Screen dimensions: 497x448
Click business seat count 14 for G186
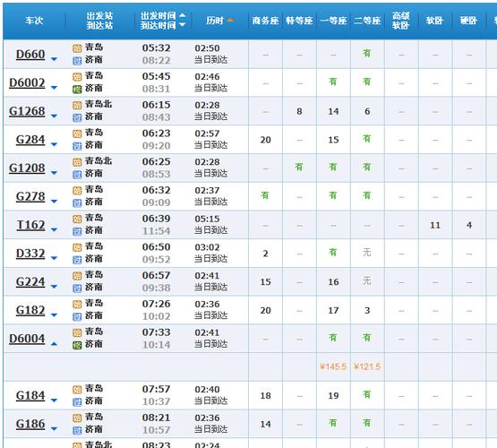click(265, 424)
